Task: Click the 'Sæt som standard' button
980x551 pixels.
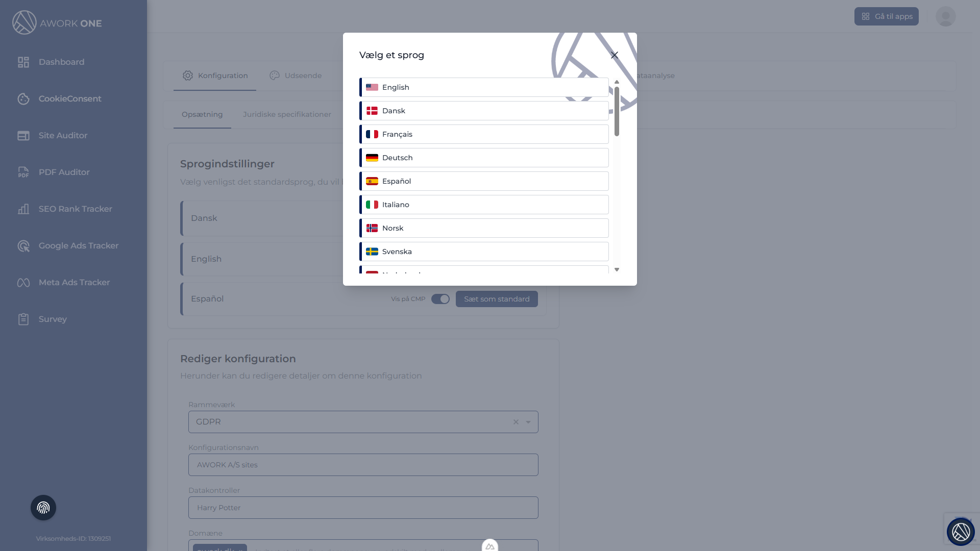Action: click(497, 299)
